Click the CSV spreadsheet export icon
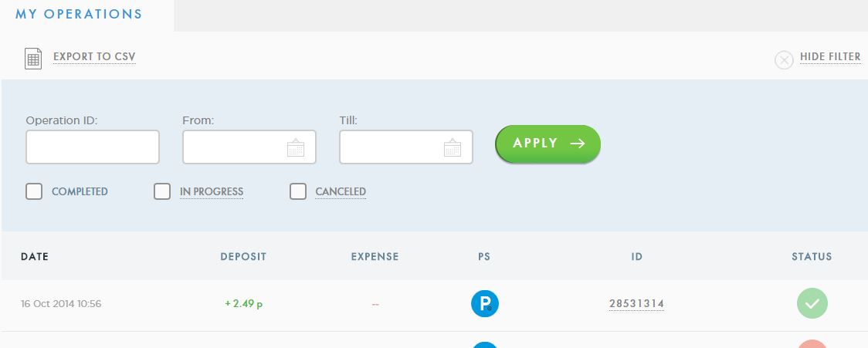 point(33,59)
